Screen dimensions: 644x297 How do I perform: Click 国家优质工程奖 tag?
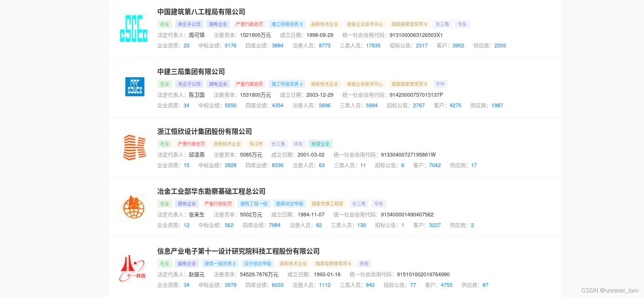click(x=328, y=204)
